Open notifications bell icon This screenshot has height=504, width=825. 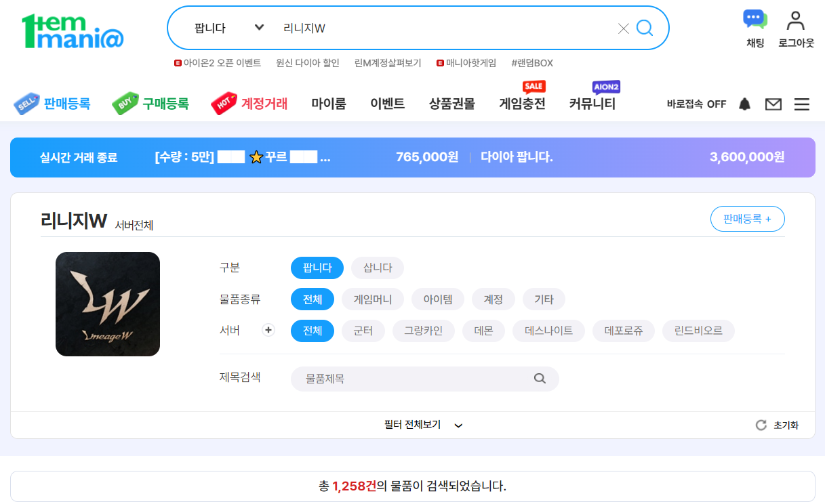745,104
